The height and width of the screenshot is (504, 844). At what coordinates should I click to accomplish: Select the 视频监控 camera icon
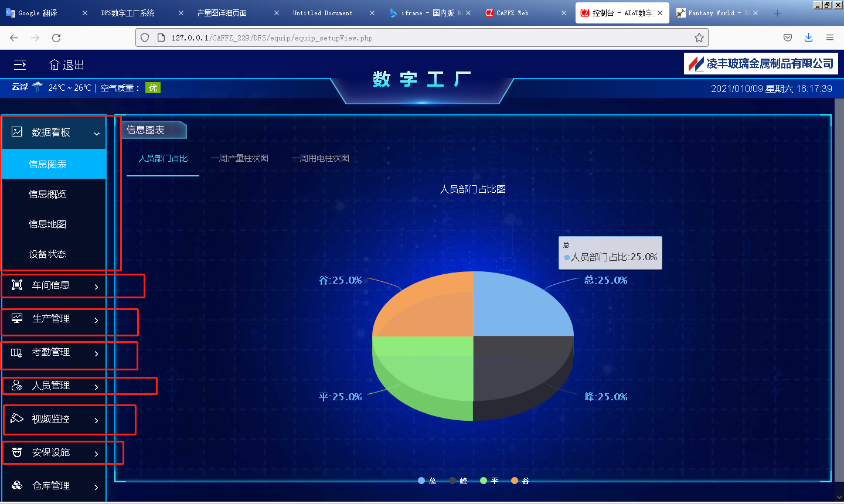(16, 419)
